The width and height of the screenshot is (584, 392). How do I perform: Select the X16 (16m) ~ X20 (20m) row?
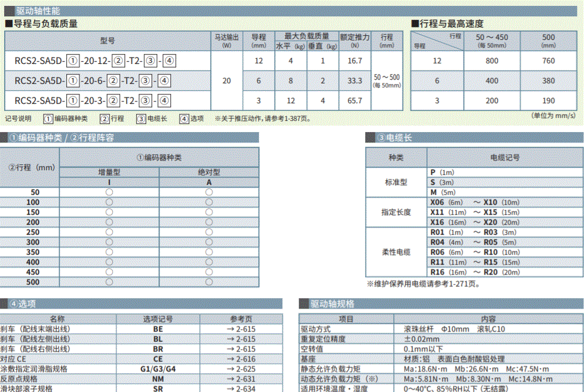505,222
